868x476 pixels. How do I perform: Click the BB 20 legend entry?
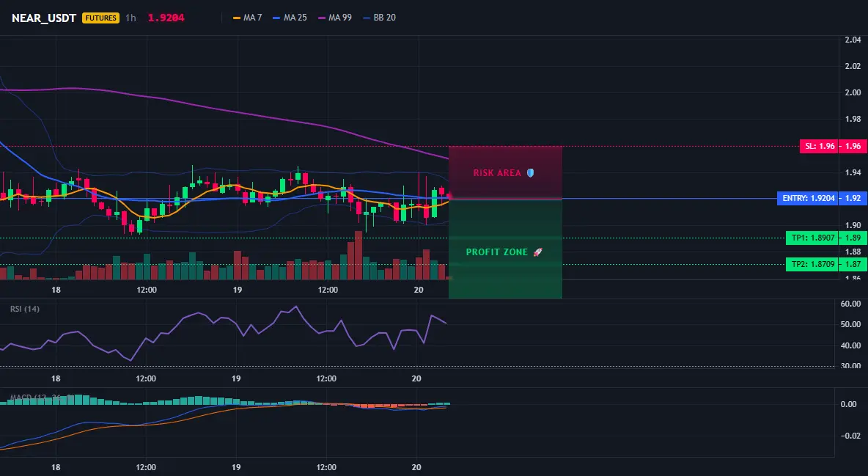point(380,18)
